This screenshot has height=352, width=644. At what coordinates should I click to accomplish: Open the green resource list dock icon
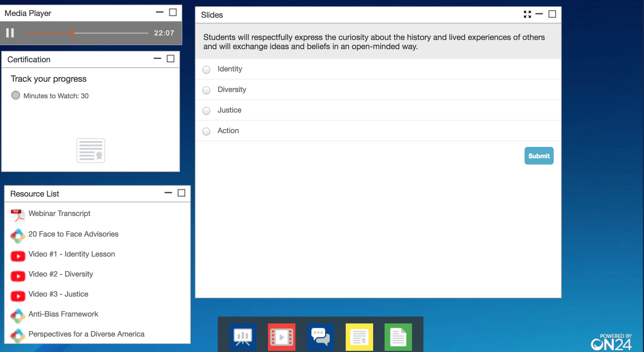pyautogui.click(x=398, y=337)
